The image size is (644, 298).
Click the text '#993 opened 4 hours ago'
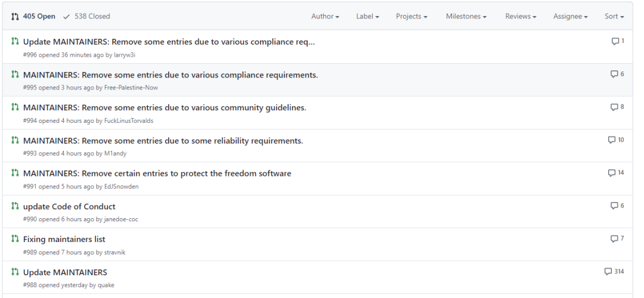(x=58, y=154)
